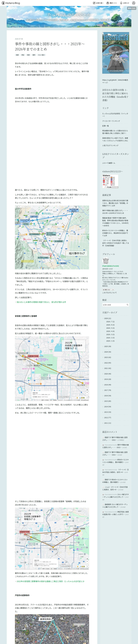Open the たっちゃん@古代史研究 Twitter link
The image size is (138, 644).
115,115
